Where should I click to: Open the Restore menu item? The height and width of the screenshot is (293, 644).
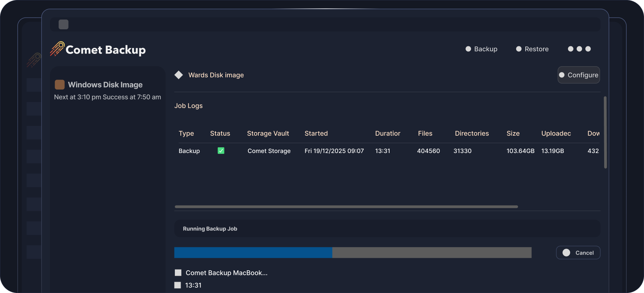coord(532,49)
